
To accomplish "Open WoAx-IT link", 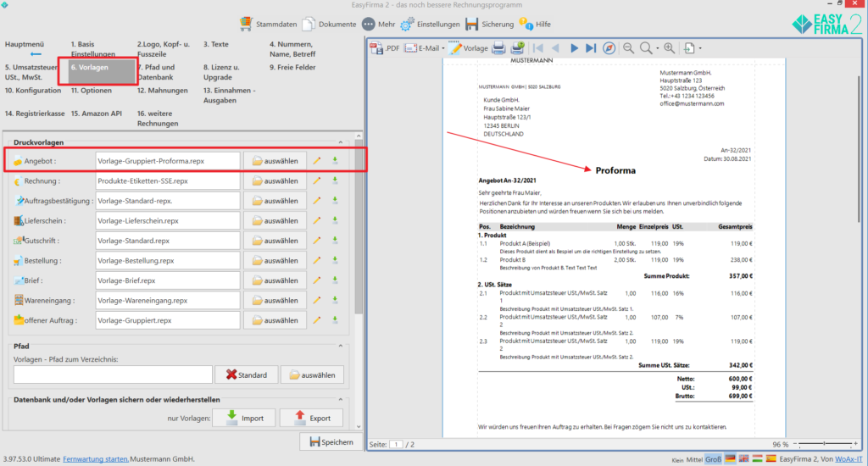I will tap(849, 459).
